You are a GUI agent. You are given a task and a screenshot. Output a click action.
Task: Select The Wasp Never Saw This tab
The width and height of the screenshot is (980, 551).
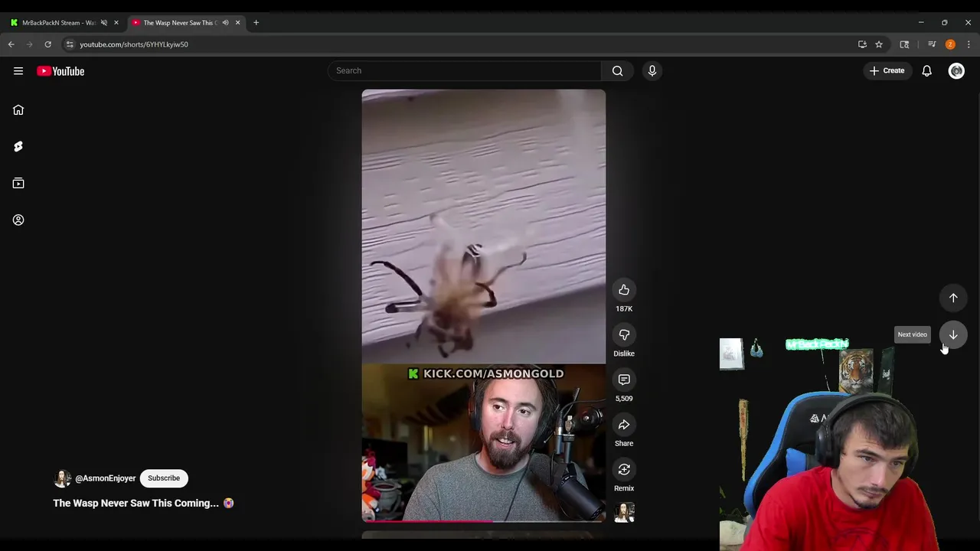(180, 23)
